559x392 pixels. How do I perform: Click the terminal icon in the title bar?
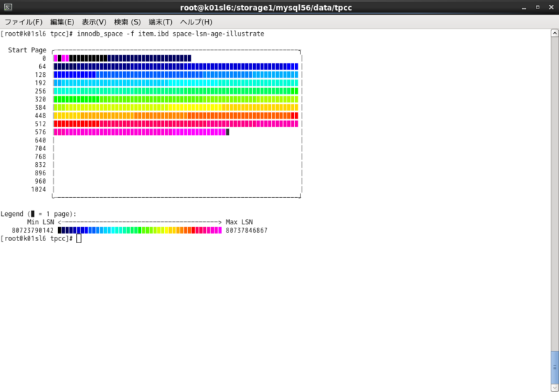click(x=8, y=7)
